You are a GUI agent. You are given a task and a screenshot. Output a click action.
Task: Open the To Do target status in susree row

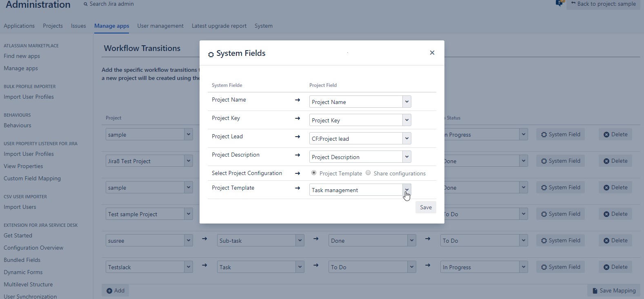click(484, 240)
